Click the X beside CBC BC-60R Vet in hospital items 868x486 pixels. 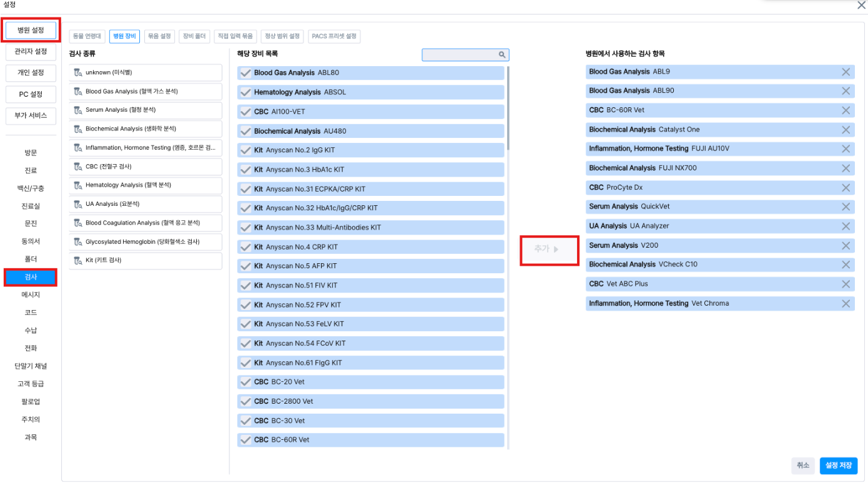[x=846, y=110]
